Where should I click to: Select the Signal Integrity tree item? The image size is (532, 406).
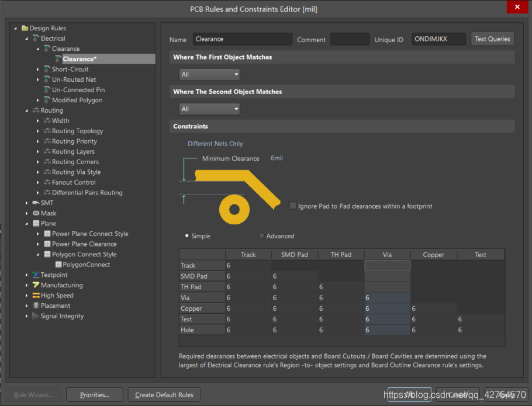pos(62,316)
